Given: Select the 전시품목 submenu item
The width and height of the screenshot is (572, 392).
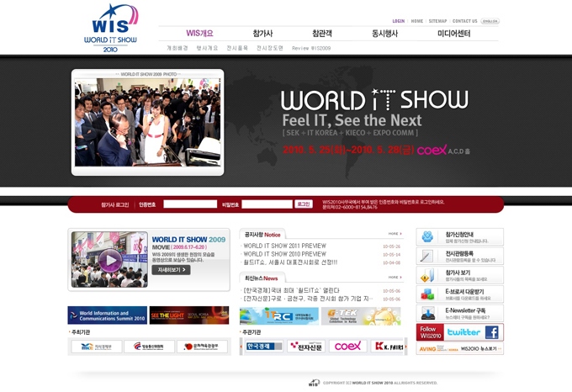Looking at the screenshot, I should pos(237,48).
